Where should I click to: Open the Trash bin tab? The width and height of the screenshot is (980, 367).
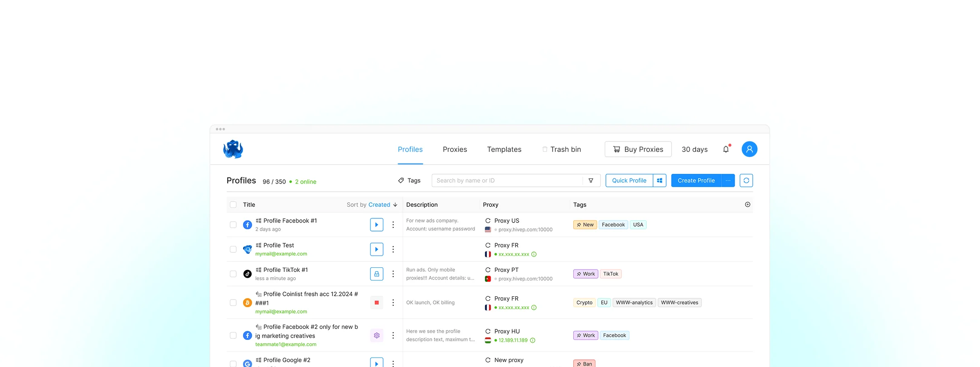561,149
